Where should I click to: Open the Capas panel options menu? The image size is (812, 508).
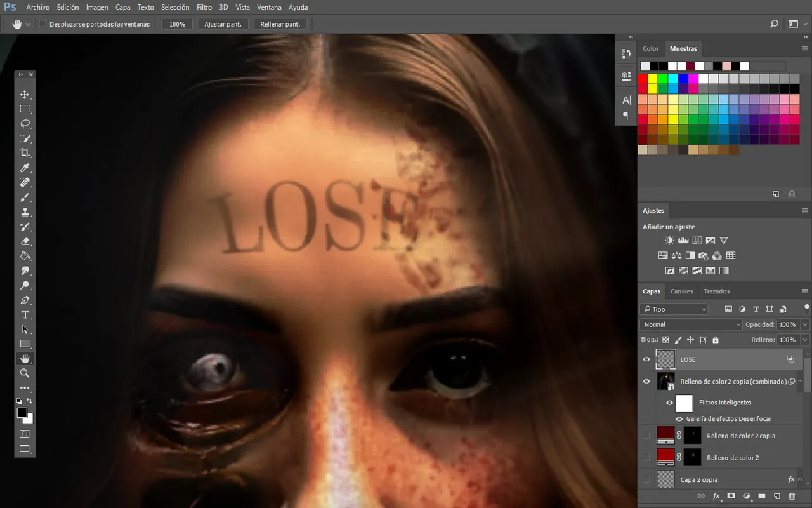tap(805, 291)
